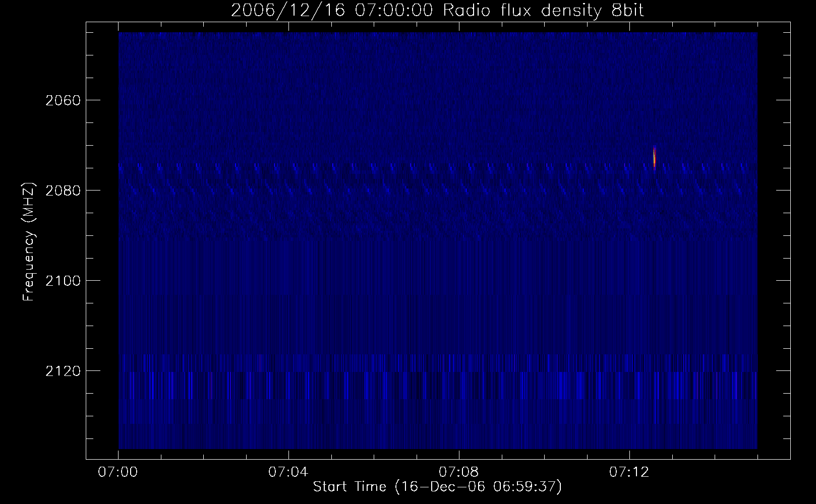This screenshot has height=504, width=816.
Task: Click the 07:08 time tick label
Action: click(459, 472)
